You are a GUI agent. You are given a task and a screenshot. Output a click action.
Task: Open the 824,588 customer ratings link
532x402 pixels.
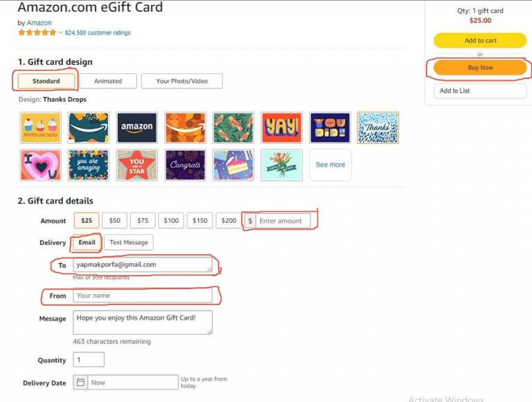tap(98, 33)
